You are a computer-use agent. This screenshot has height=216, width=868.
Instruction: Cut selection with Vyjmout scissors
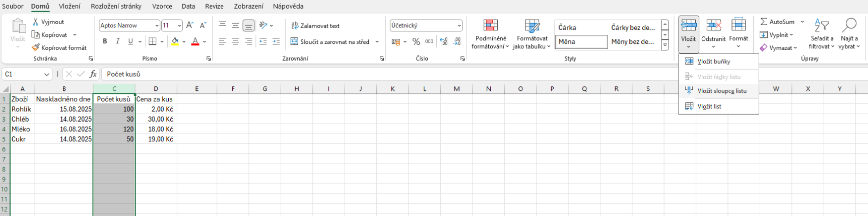point(48,22)
